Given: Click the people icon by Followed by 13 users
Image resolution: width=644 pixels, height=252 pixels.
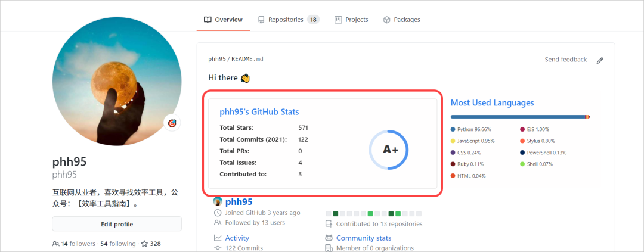Looking at the screenshot, I should (218, 222).
